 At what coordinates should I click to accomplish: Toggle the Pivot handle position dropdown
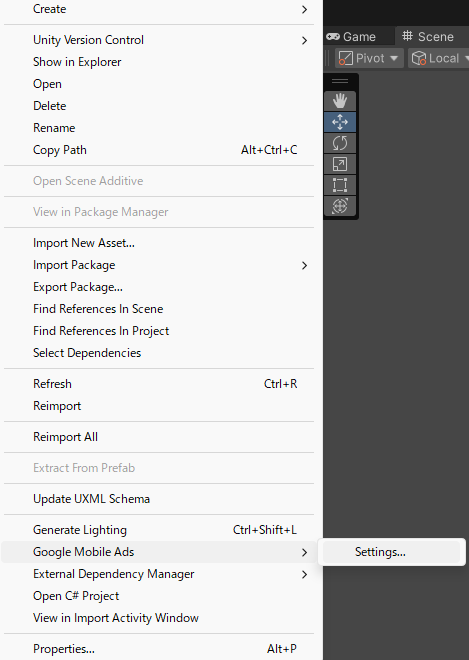(x=369, y=58)
